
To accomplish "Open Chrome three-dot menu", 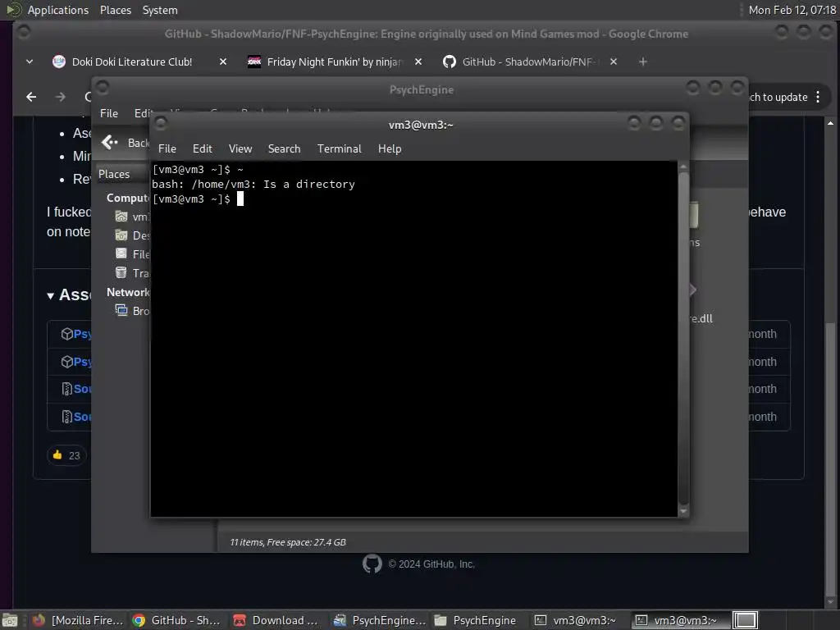I will [x=818, y=97].
